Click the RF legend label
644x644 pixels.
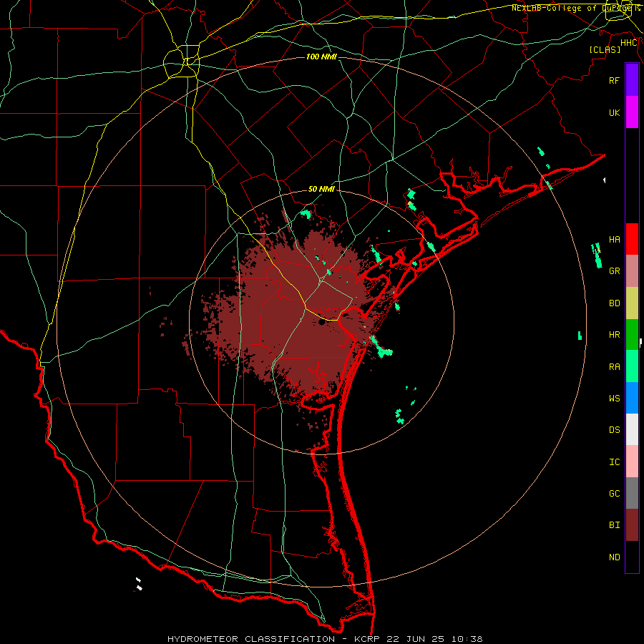coord(614,80)
